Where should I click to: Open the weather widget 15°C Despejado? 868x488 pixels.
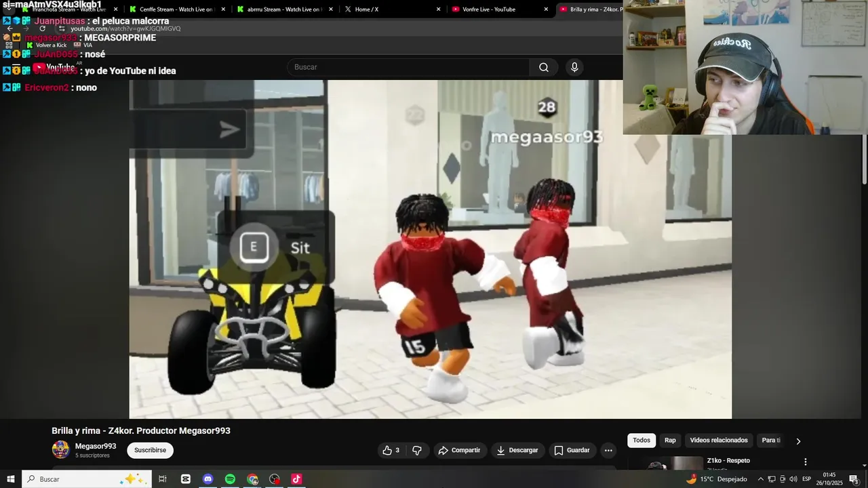point(716,479)
